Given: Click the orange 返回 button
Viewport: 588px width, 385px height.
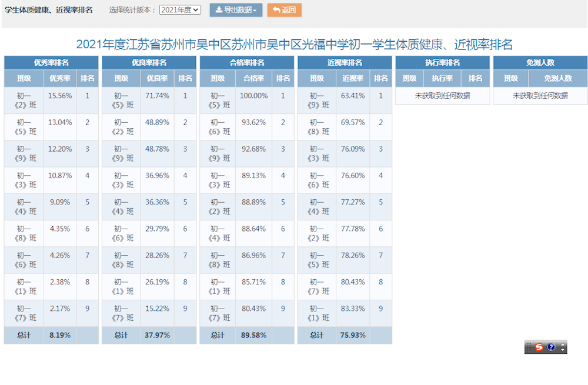Looking at the screenshot, I should tap(284, 10).
